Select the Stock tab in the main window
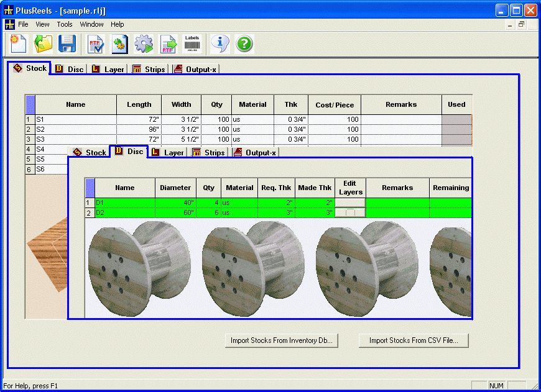Viewport: 541px width, 392px height. pos(30,68)
